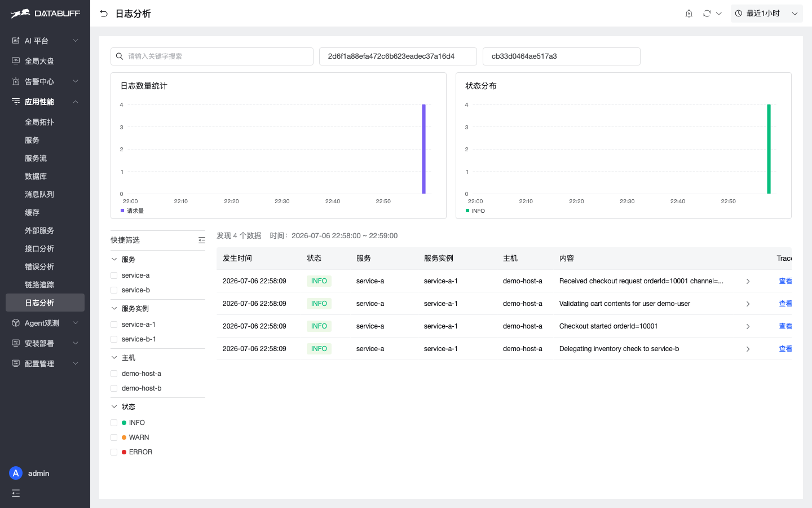Click the 查看 link in the first log row

785,281
